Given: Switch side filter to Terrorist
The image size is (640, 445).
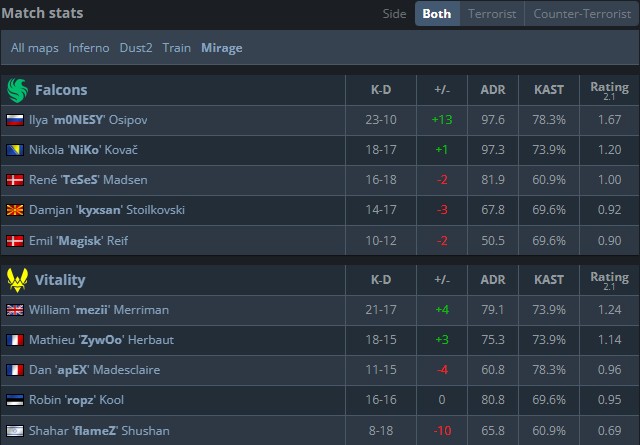Looking at the screenshot, I should pos(490,14).
